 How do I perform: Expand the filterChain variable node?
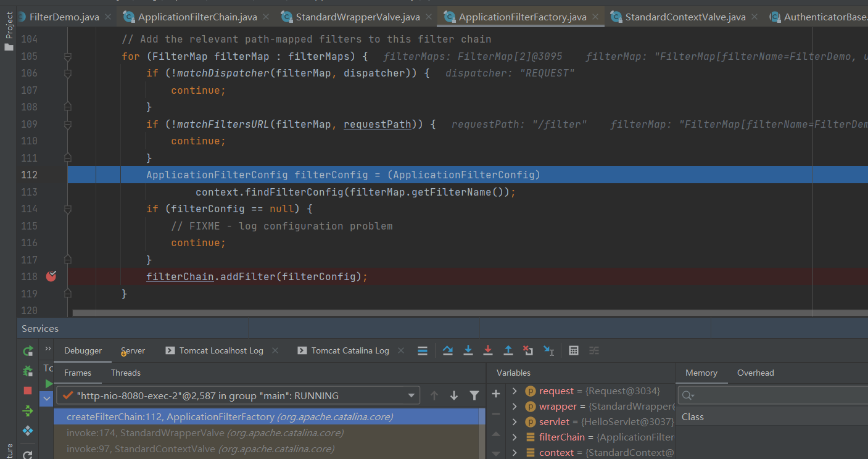[x=515, y=437]
